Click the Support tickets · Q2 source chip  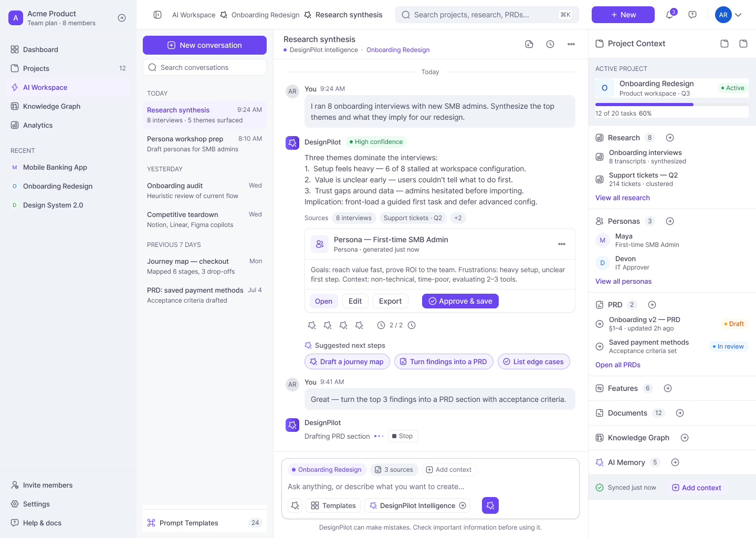point(413,218)
